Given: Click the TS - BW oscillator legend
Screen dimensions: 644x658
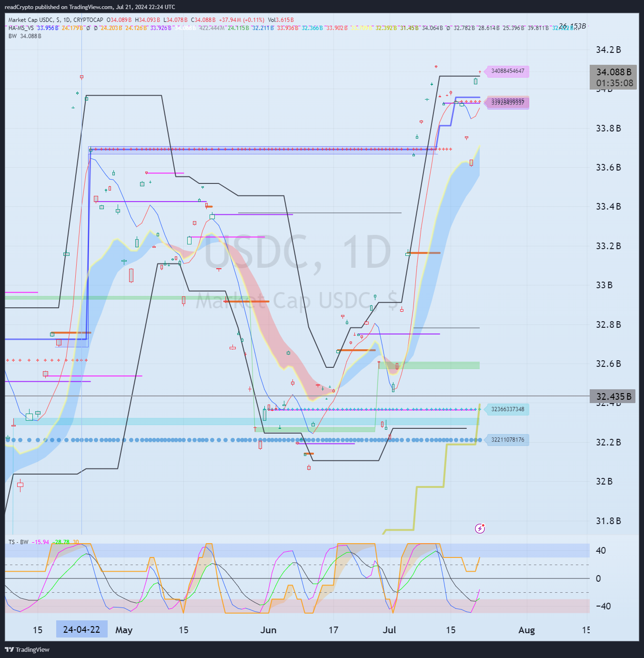Looking at the screenshot, I should pyautogui.click(x=19, y=542).
